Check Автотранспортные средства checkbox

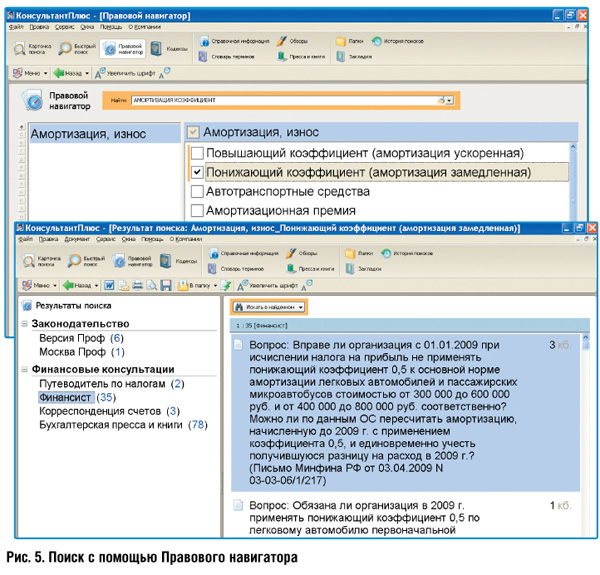click(197, 191)
